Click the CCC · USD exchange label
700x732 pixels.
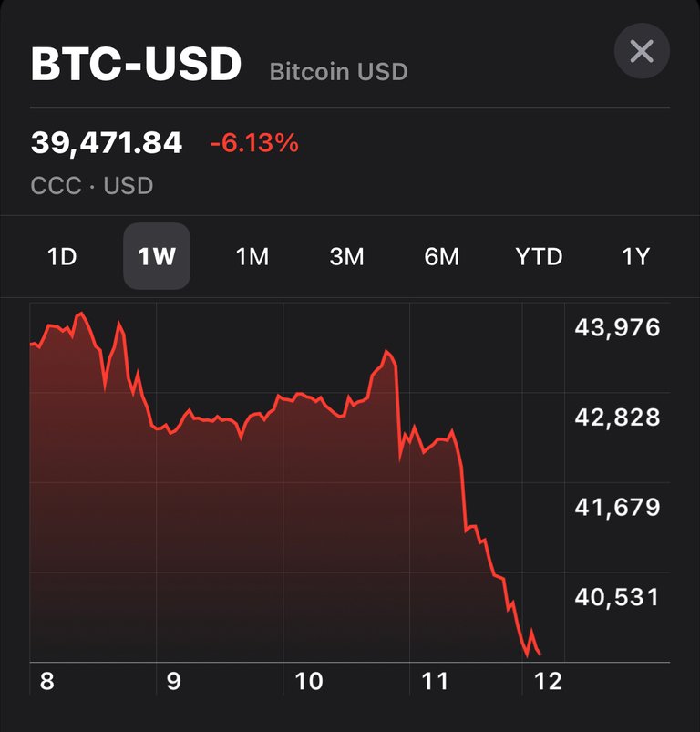coord(92,187)
